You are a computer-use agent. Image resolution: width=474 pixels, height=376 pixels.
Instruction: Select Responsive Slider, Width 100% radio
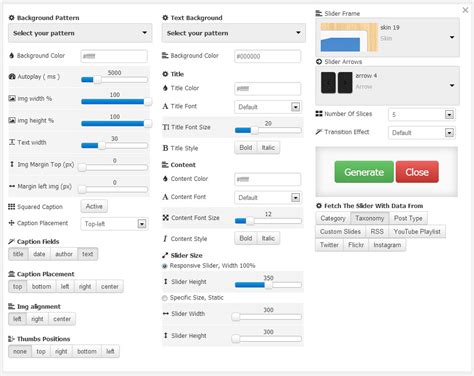click(165, 266)
